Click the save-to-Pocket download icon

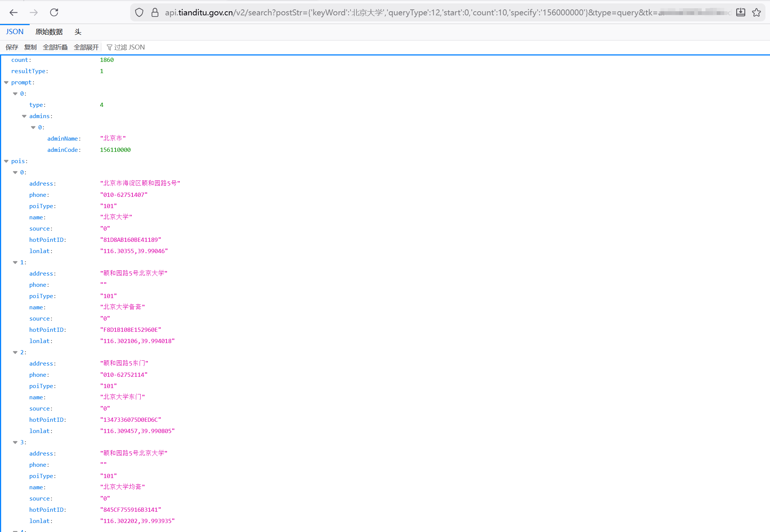(740, 12)
